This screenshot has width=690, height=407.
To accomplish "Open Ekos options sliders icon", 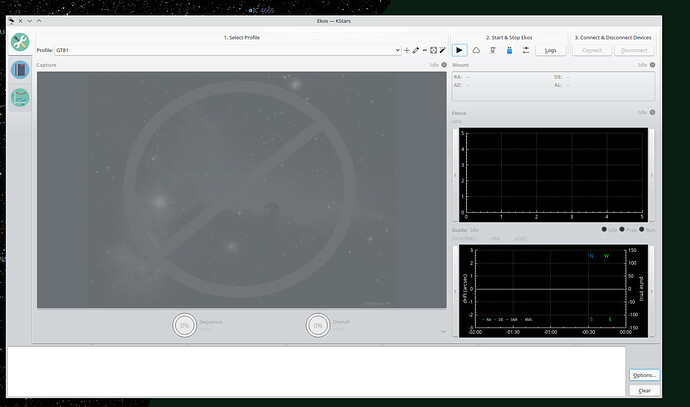I will [x=526, y=50].
